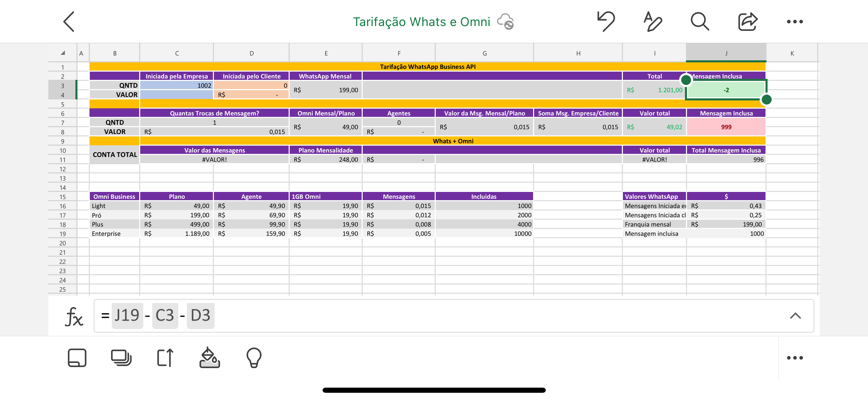Tap the fx function button
This screenshot has width=868, height=401.
point(74,316)
